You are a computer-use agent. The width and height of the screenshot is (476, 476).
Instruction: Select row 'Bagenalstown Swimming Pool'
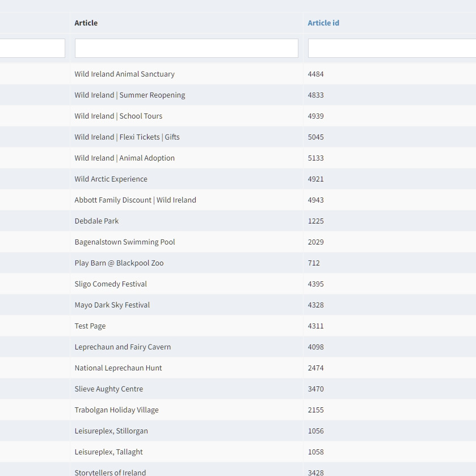(x=238, y=242)
